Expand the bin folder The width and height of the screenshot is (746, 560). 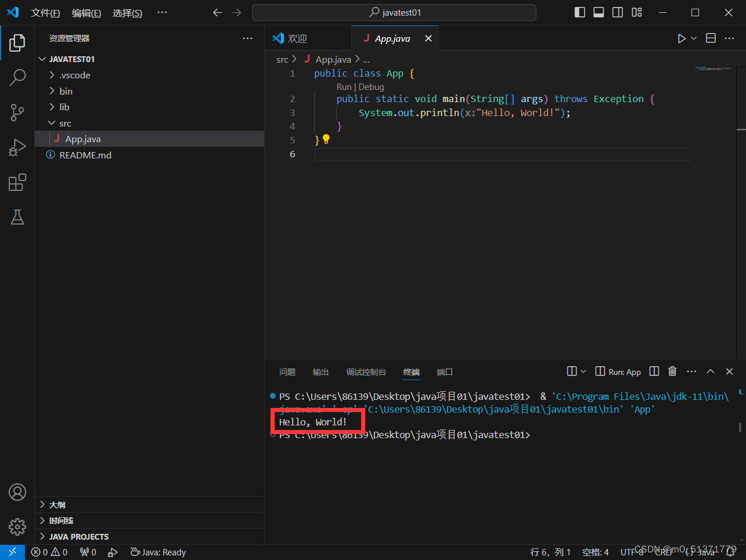coord(149,91)
